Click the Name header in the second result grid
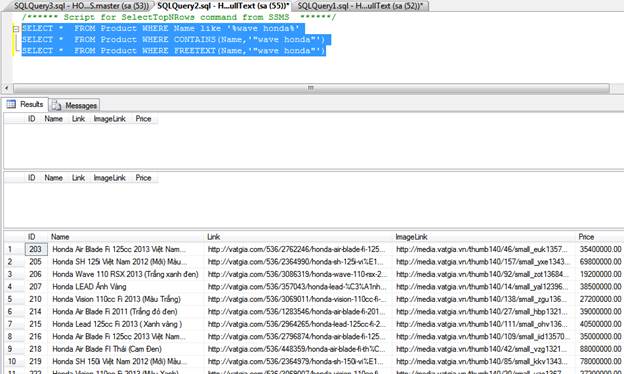The image size is (624, 374). point(53,178)
